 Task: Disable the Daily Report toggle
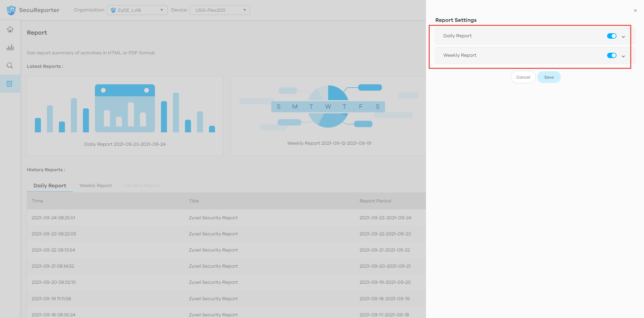point(611,36)
